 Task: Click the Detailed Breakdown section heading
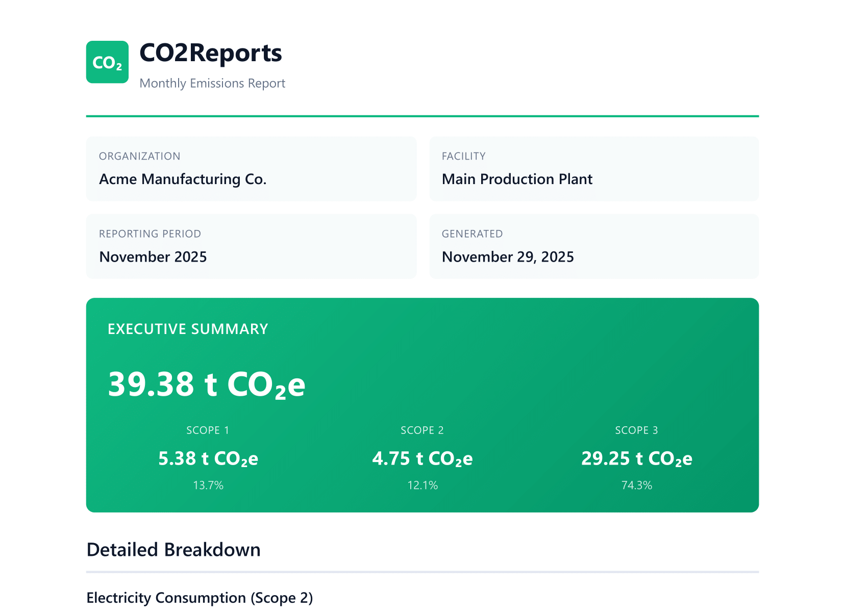point(173,550)
